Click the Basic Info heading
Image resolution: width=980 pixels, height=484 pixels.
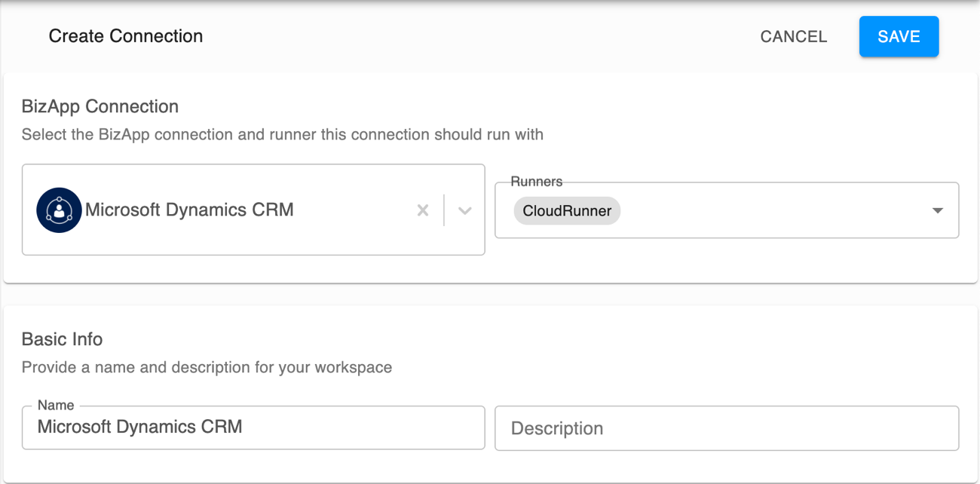(62, 339)
